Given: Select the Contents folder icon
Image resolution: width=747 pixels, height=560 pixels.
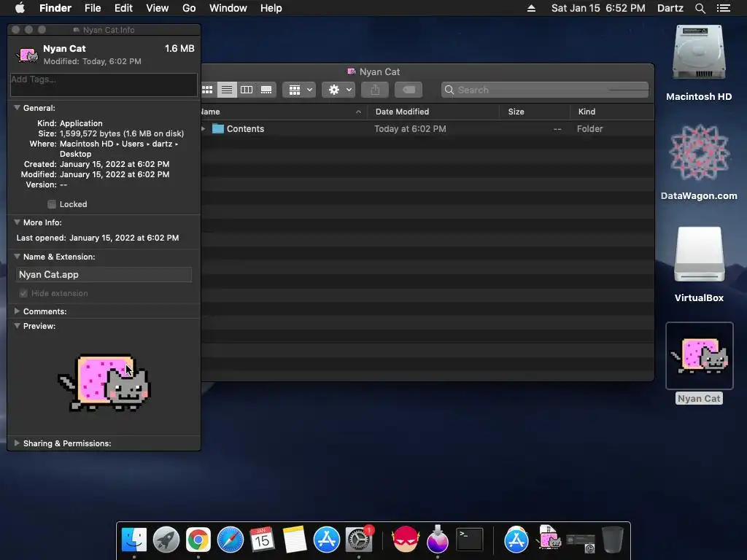Looking at the screenshot, I should pyautogui.click(x=217, y=128).
